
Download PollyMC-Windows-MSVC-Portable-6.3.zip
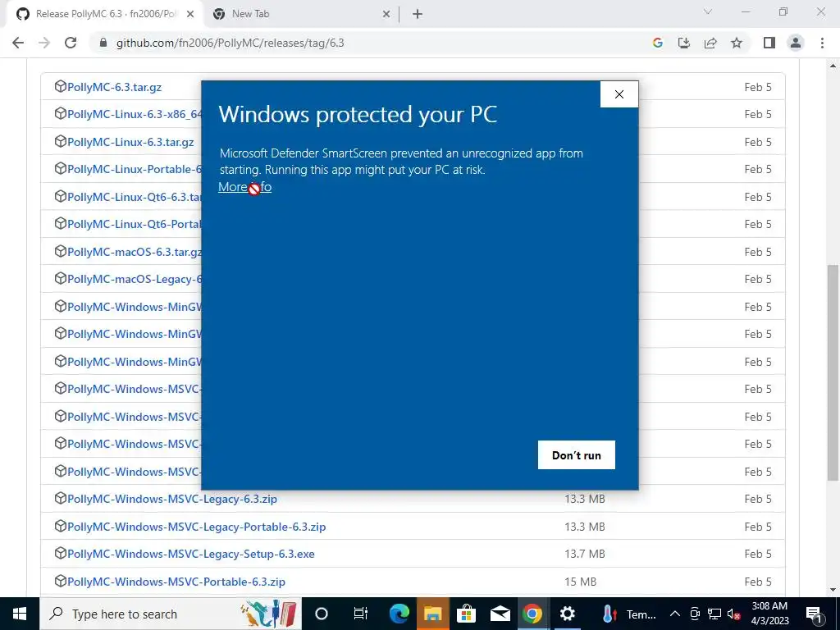point(176,582)
